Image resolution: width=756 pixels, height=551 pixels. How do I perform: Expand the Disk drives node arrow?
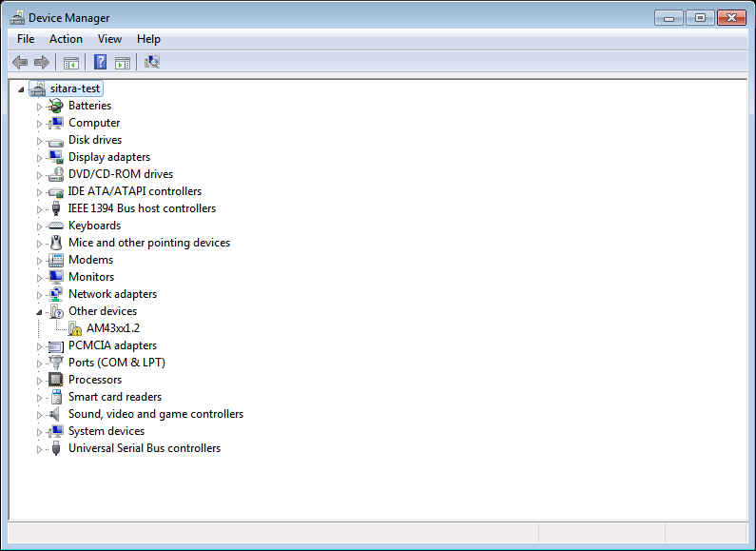tap(40, 141)
